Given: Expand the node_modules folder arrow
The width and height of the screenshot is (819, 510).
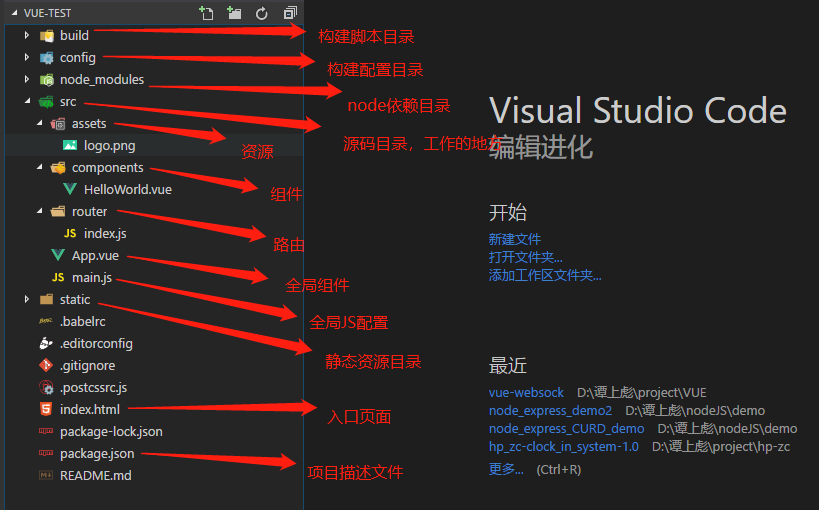Looking at the screenshot, I should pos(27,80).
